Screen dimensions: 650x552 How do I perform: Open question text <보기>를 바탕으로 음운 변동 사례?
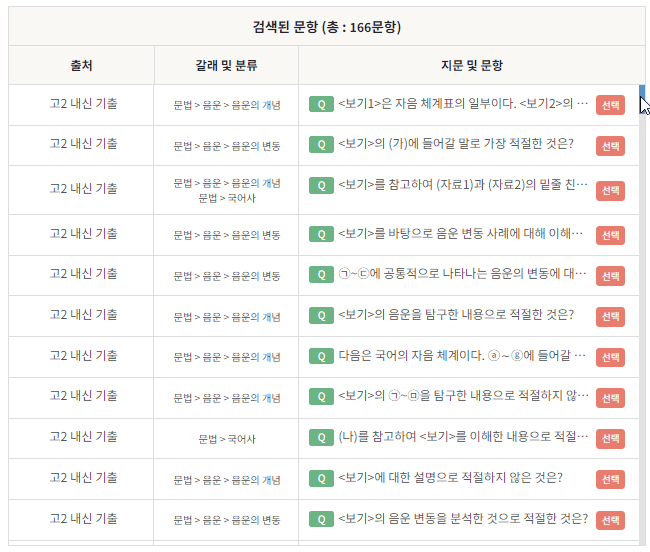pos(461,233)
